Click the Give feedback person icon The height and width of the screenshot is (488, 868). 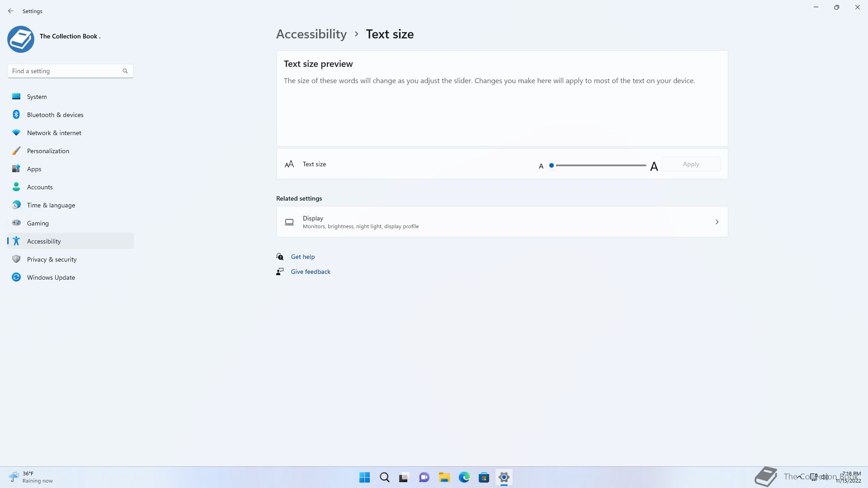tap(280, 272)
